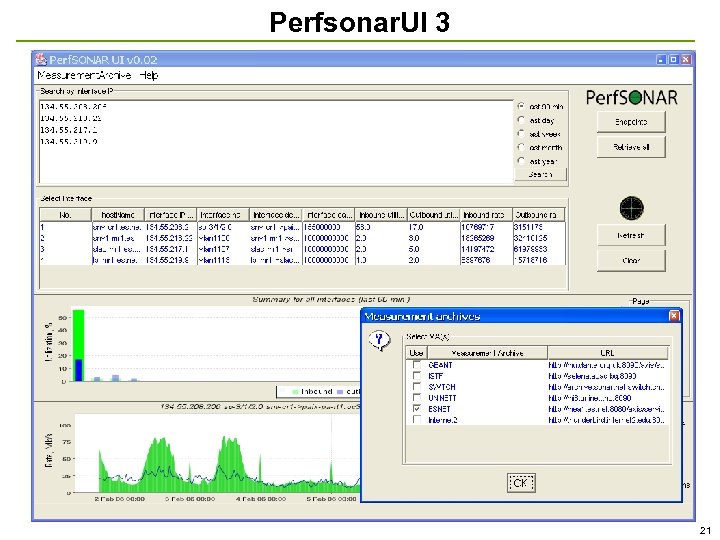Confirm dialog with the OK button
720x540 pixels.
coord(521,483)
